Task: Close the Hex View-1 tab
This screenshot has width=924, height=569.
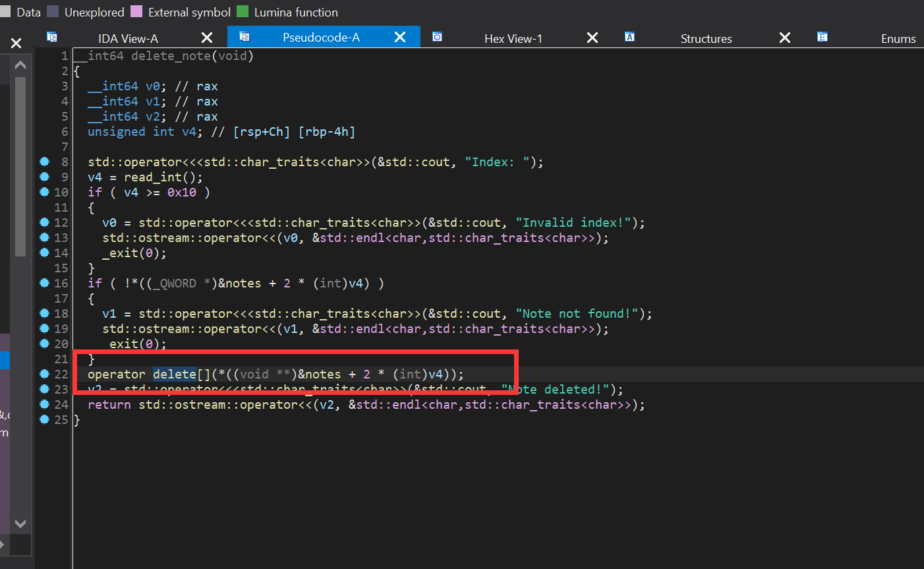Action: point(592,38)
